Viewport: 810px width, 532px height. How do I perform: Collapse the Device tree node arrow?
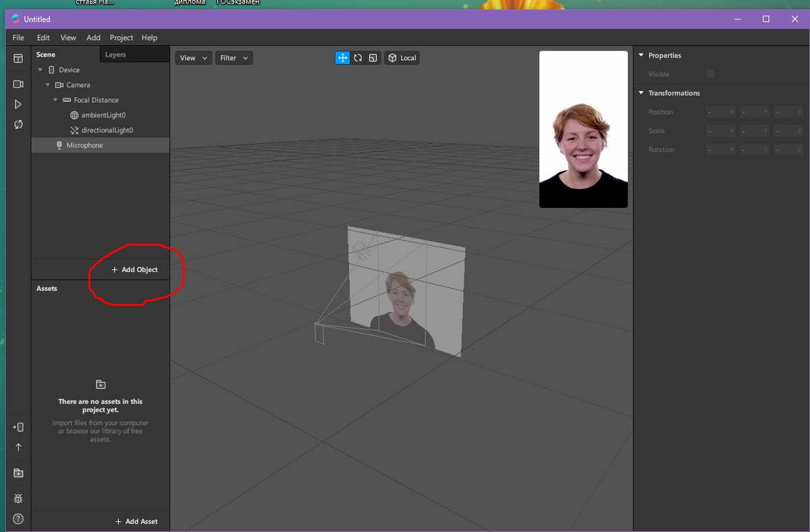coord(40,70)
